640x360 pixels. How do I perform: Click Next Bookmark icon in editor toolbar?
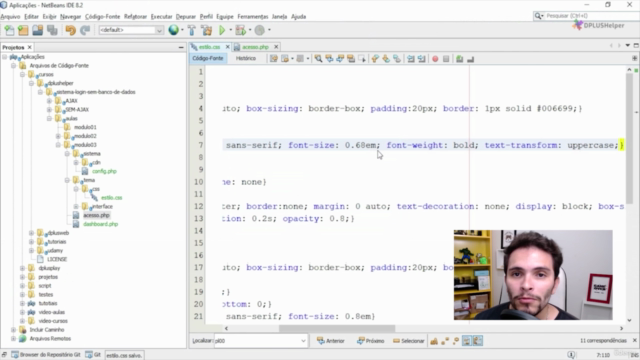point(386,59)
